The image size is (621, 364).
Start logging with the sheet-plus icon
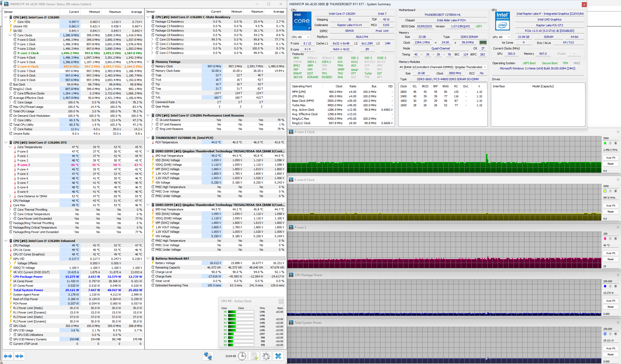254,356
